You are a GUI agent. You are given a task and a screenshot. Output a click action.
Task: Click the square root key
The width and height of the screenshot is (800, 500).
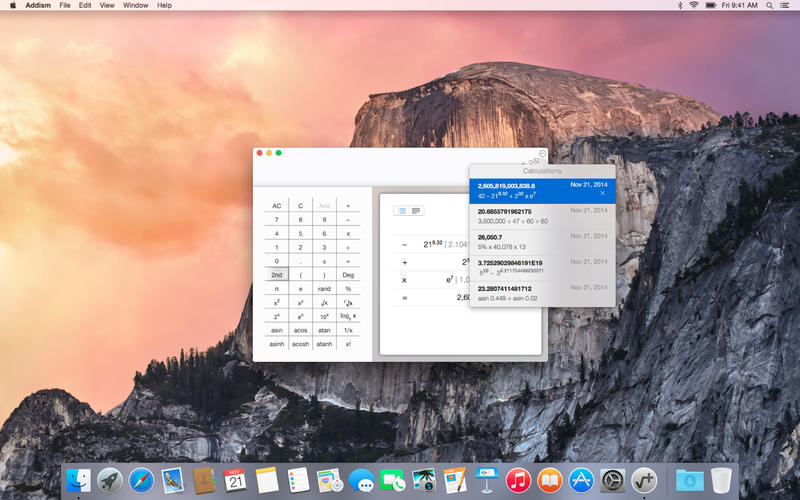324,303
